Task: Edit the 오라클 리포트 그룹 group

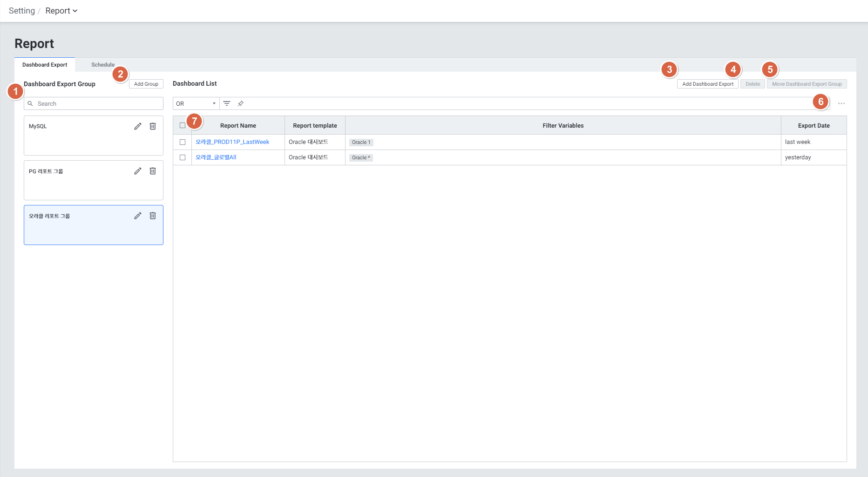Action: coord(137,216)
